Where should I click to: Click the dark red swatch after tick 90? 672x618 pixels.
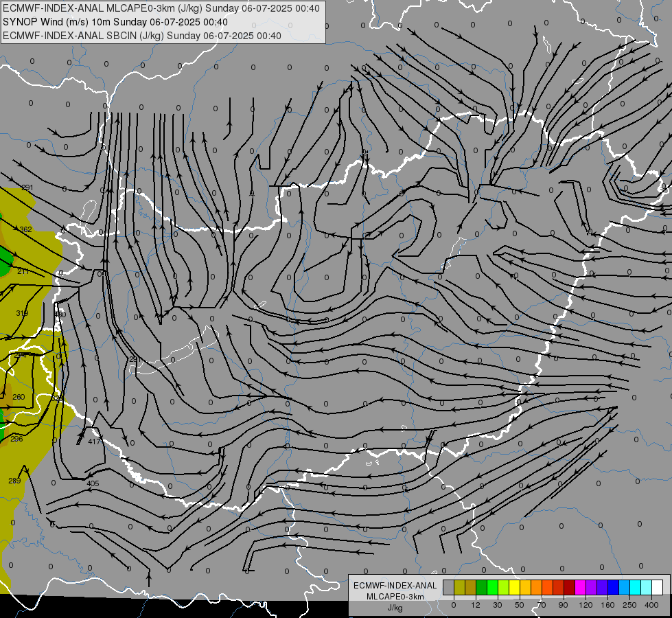[x=570, y=587]
